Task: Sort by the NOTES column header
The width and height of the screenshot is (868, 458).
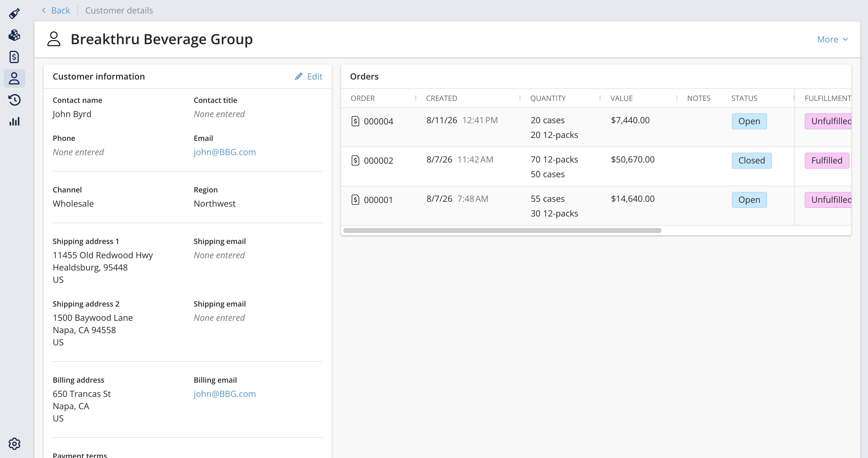Action: pyautogui.click(x=699, y=98)
